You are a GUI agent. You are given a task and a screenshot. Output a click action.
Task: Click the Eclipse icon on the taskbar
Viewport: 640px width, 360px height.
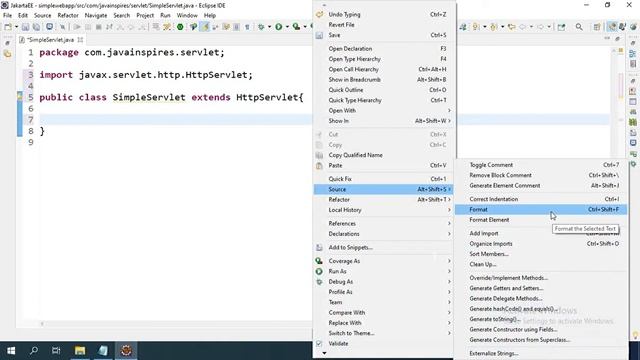126,351
